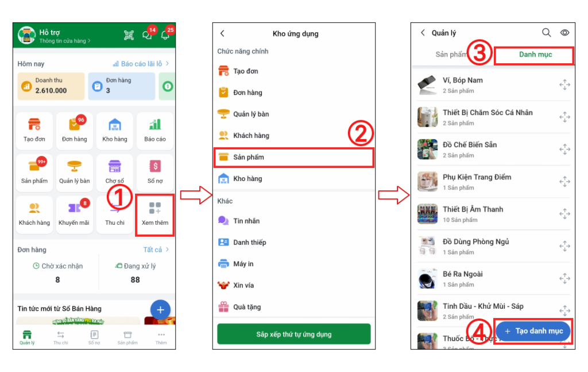Open Tất cả orders link
Viewport: 588px width, 372px height.
(x=156, y=250)
